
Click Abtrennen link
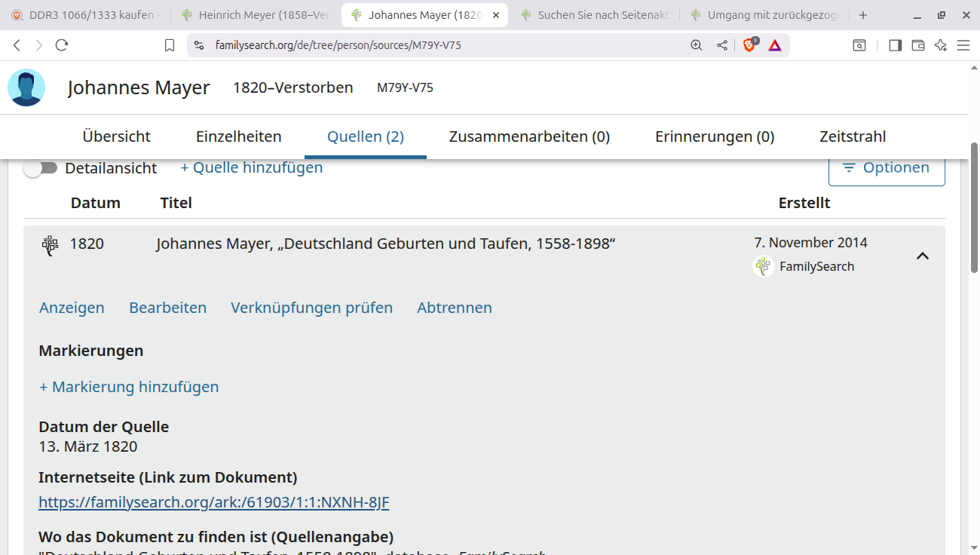pyautogui.click(x=455, y=308)
